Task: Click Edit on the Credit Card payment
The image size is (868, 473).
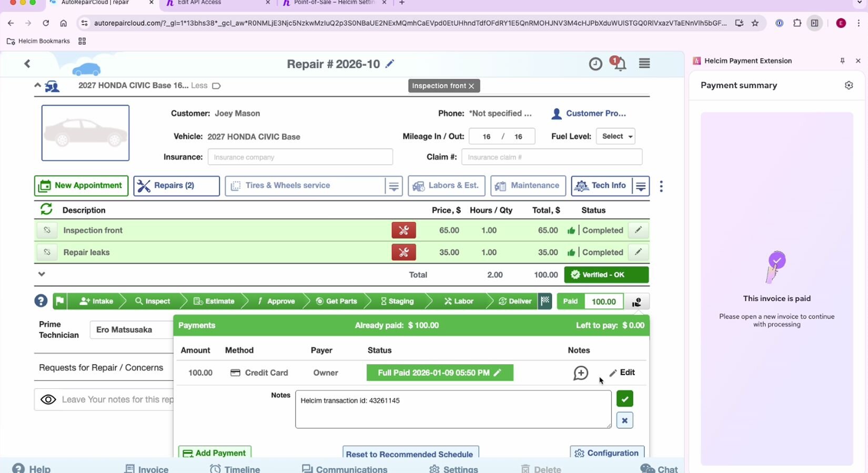Action: [622, 372]
